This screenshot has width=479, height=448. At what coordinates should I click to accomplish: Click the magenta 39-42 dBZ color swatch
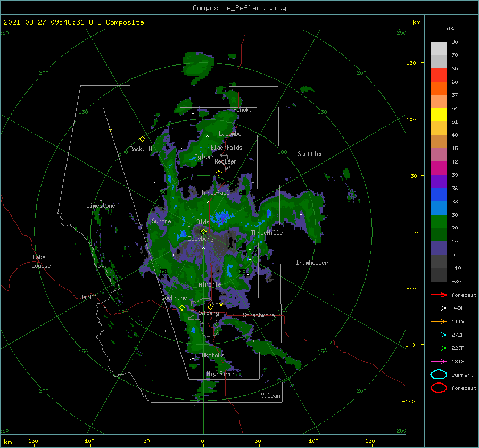point(439,168)
